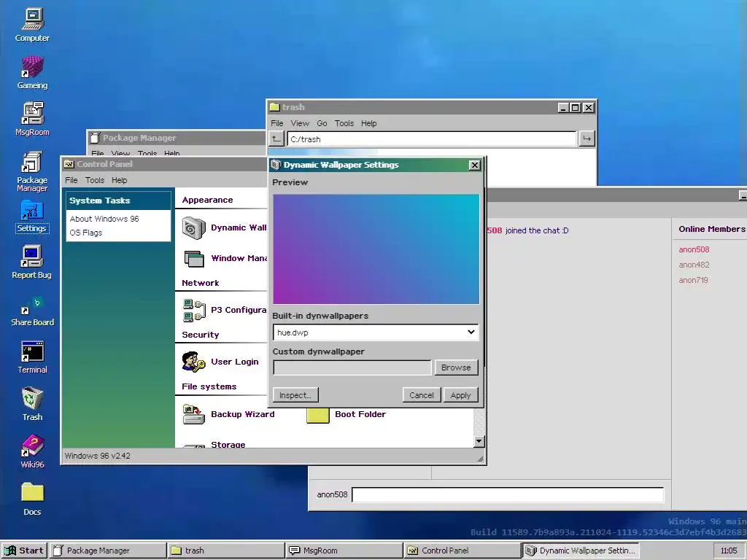This screenshot has width=747, height=560.
Task: Select the Settings desktop icon
Action: tap(32, 217)
